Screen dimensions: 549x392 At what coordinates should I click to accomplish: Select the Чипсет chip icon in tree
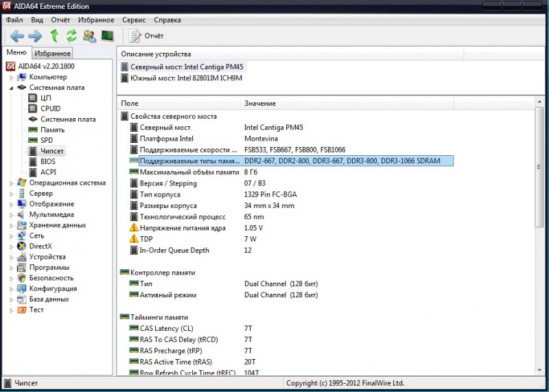click(33, 151)
